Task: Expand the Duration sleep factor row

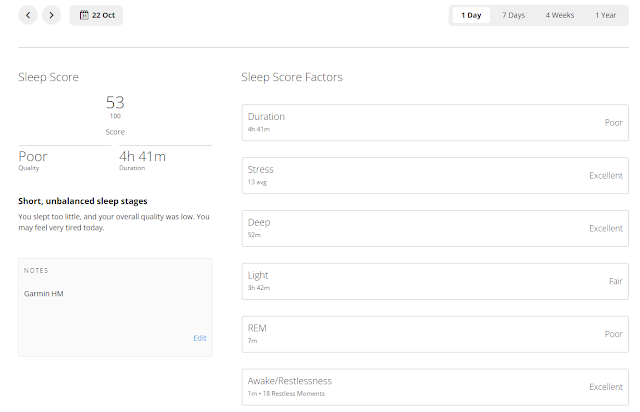Action: pyautogui.click(x=435, y=122)
